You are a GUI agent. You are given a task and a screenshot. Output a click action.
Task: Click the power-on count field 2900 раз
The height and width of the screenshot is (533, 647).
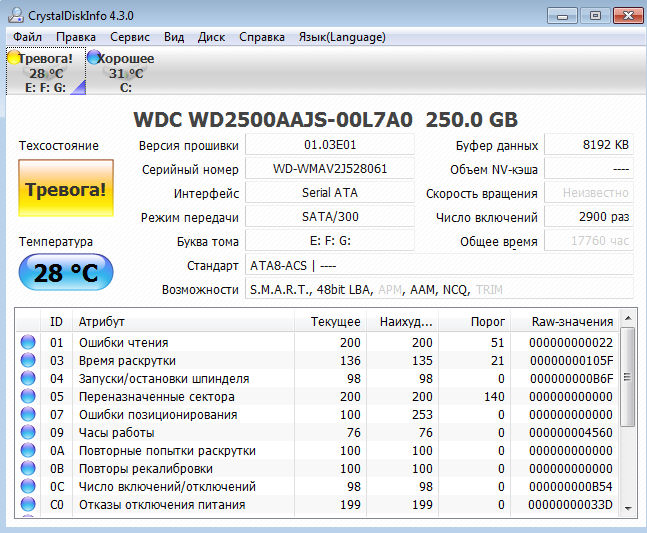[589, 217]
